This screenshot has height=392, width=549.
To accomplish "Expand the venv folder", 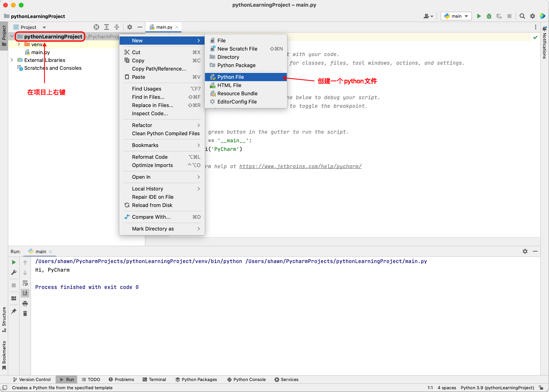I will 19,44.
